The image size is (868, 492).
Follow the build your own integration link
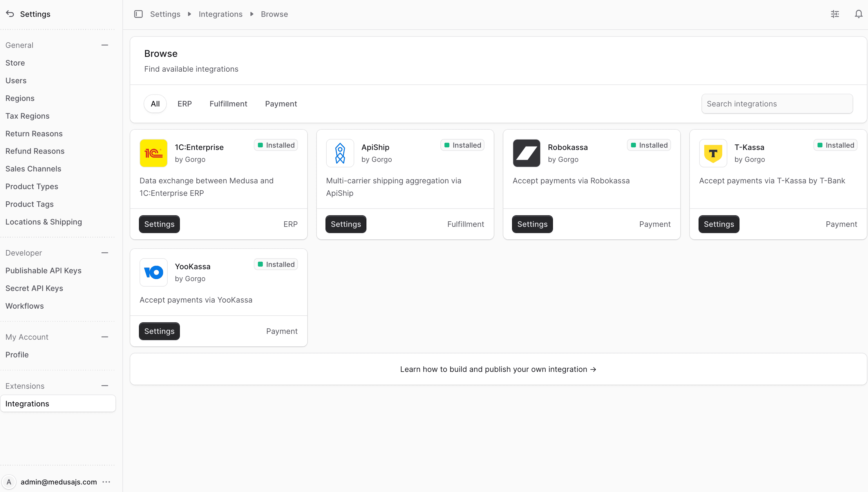point(498,369)
